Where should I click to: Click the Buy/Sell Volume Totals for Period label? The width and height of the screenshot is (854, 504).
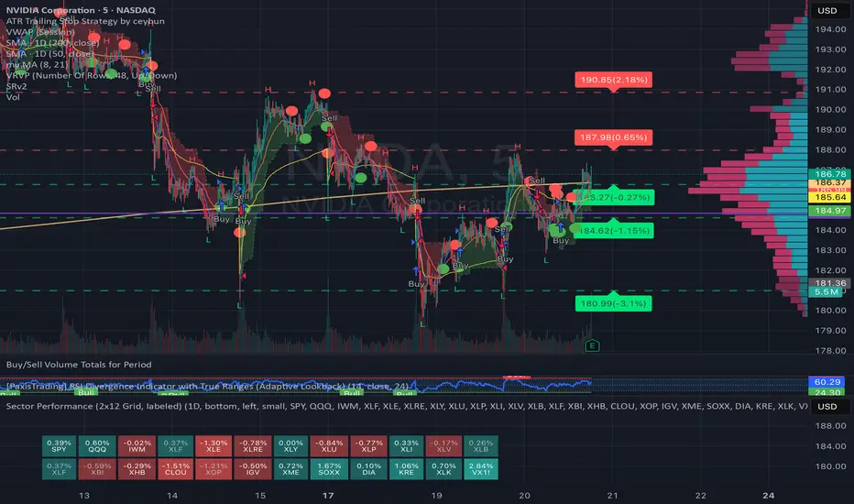pyautogui.click(x=79, y=364)
